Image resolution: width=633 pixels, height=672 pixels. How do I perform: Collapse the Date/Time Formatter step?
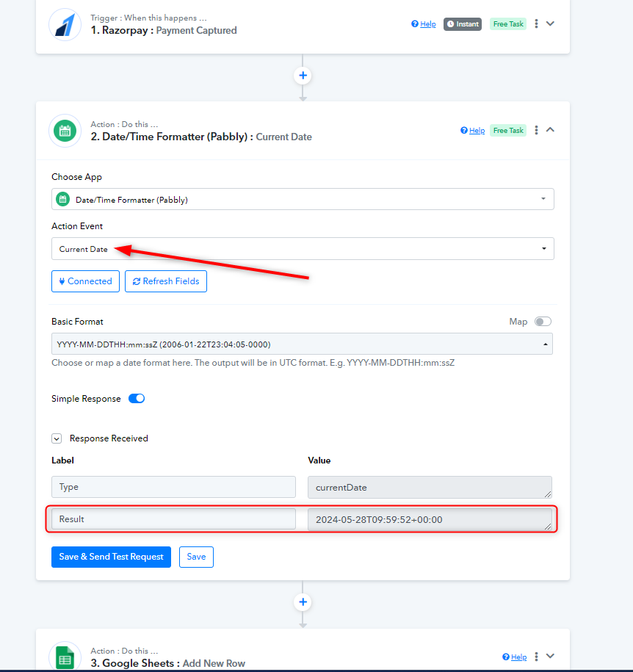(550, 129)
